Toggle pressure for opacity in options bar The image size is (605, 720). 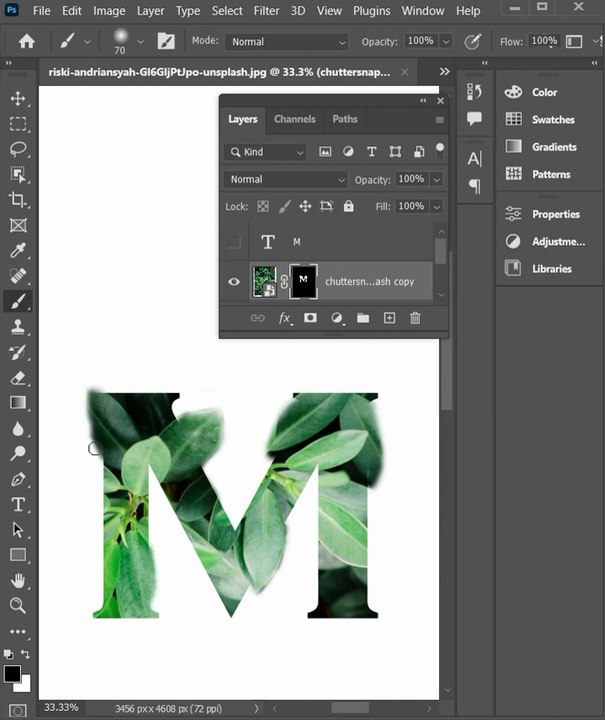[x=472, y=41]
